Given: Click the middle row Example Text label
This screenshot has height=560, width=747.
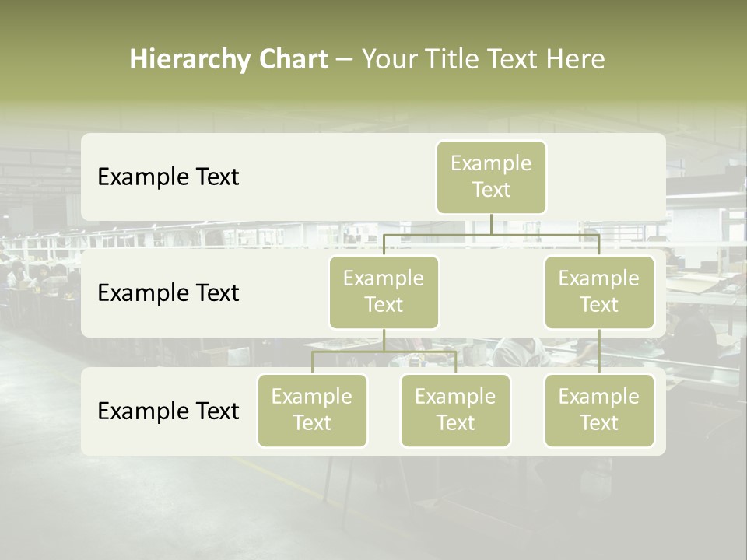Looking at the screenshot, I should pos(167,293).
